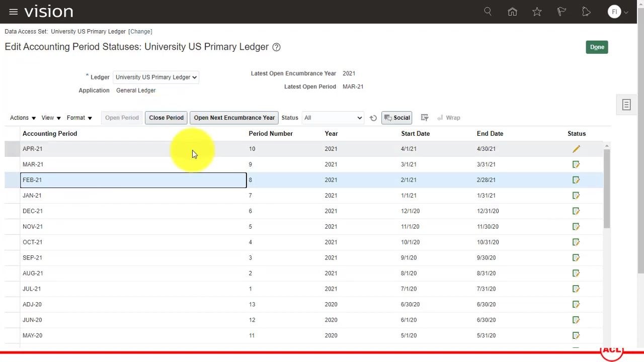Open the side panel document icon
This screenshot has width=644, height=362.
pos(626,105)
